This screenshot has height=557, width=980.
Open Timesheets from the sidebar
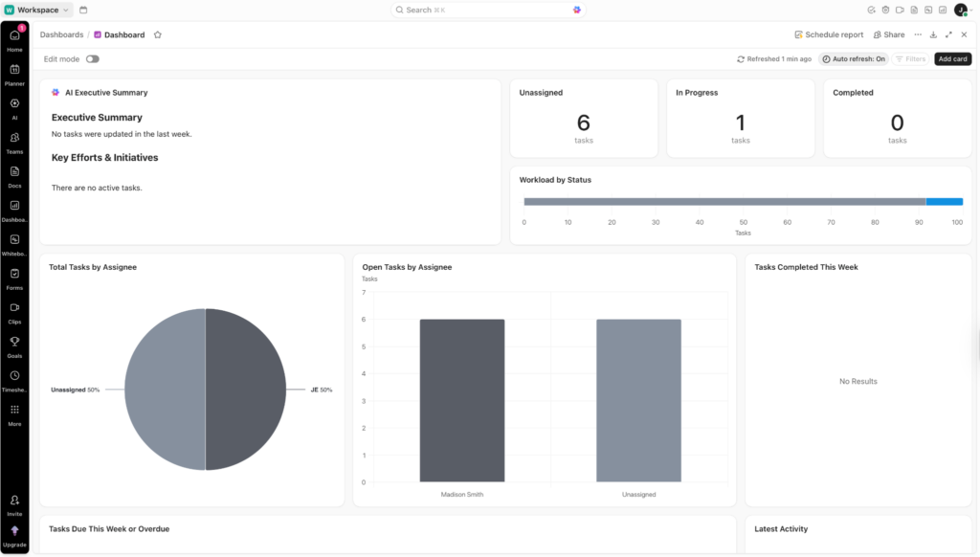(13, 375)
